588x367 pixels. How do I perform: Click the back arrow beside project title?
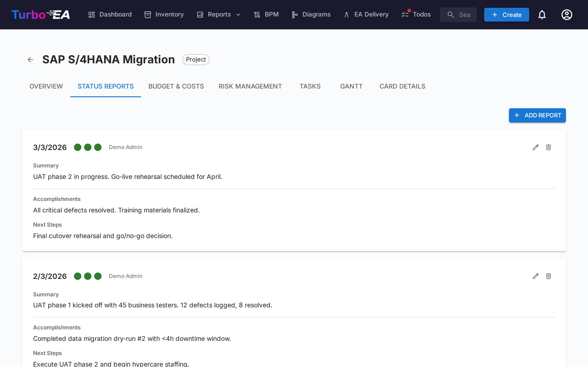point(30,60)
